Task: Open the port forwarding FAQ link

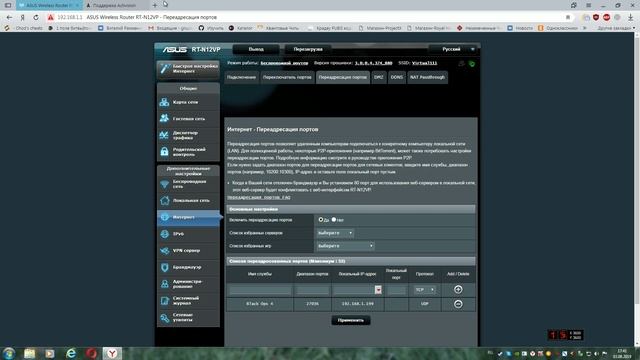Action: [259, 198]
